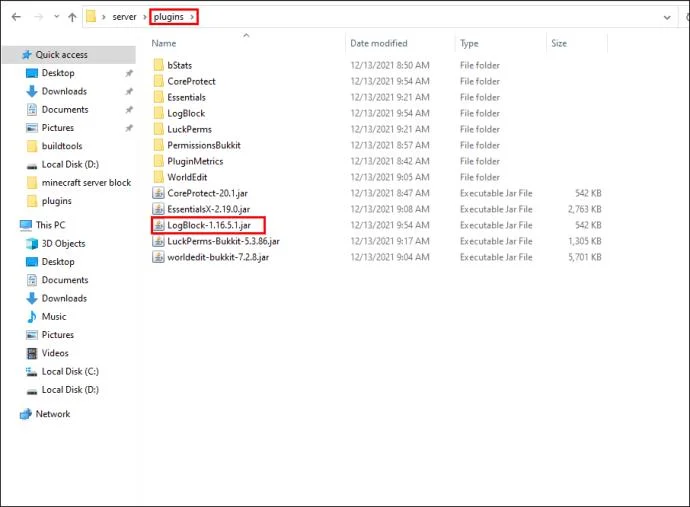Expand address bar history dropdown
Viewport: 690px width, 507px height.
pos(667,17)
